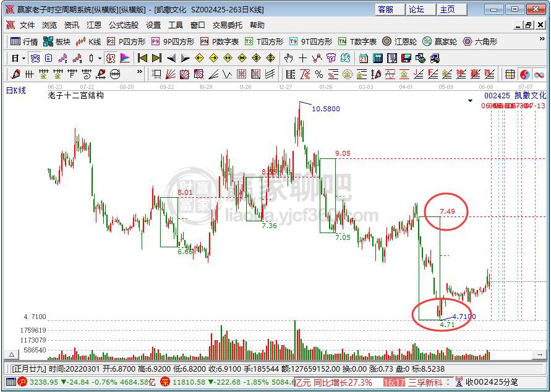The image size is (551, 392).
Task: Open the 浏览 menu
Action: pos(49,25)
